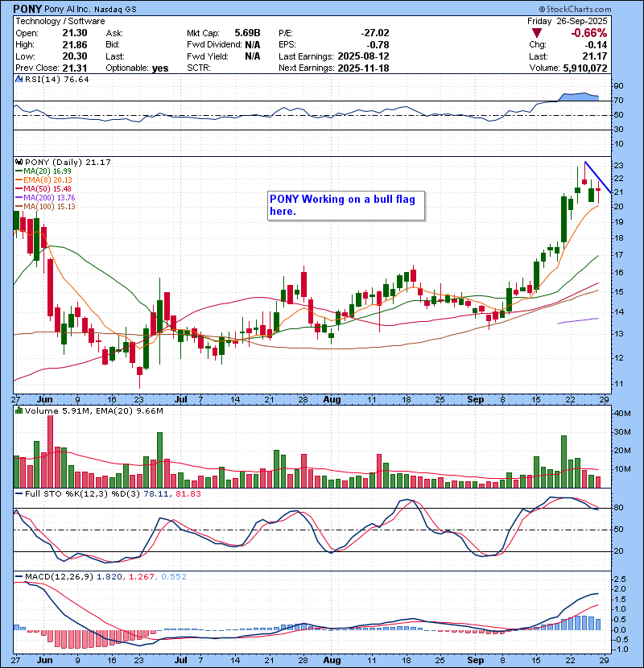Click the MACD(12,26,9) label
Screen dimensions: 644x668
[x=59, y=576]
